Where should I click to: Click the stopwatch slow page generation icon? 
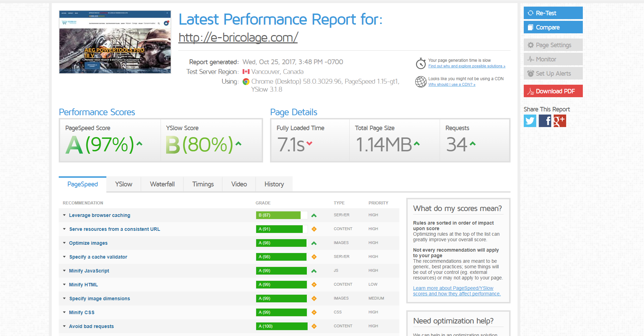tap(421, 63)
